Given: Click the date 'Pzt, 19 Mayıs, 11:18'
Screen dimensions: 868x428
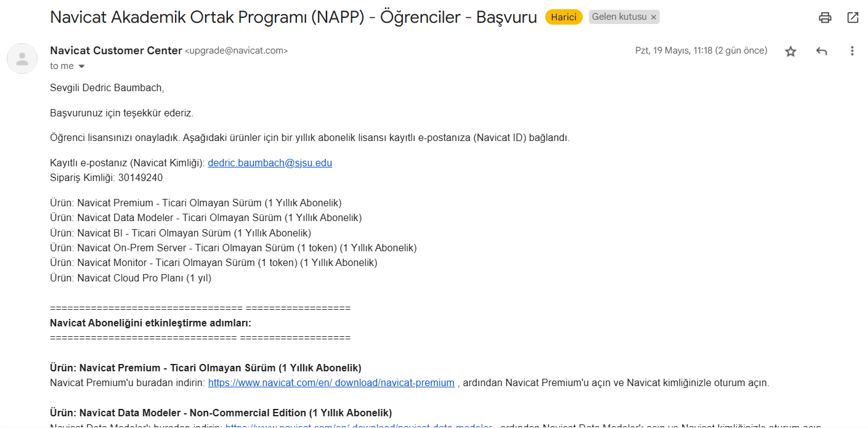Looking at the screenshot, I should tap(702, 50).
